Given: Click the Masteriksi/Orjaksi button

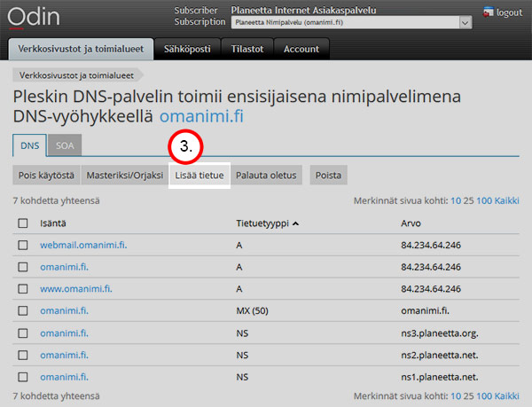Looking at the screenshot, I should coord(125,176).
